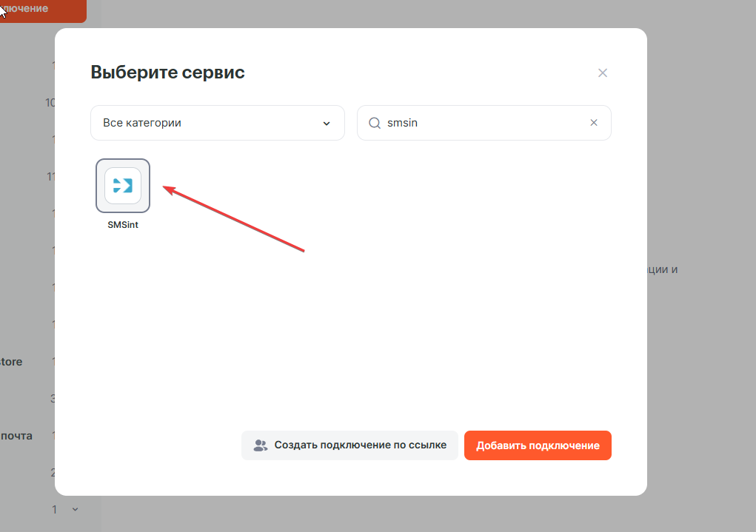The image size is (756, 532).
Task: Click the count "11" in the background list
Action: tap(51, 176)
